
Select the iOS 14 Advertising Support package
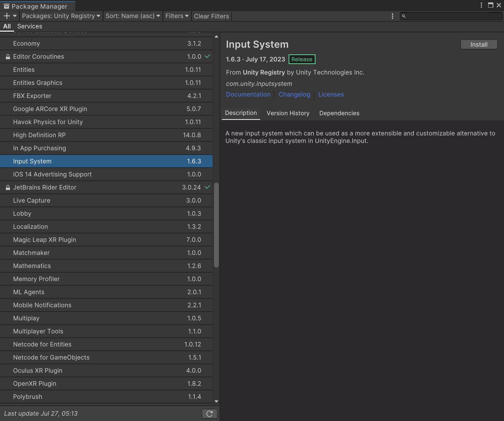106,175
